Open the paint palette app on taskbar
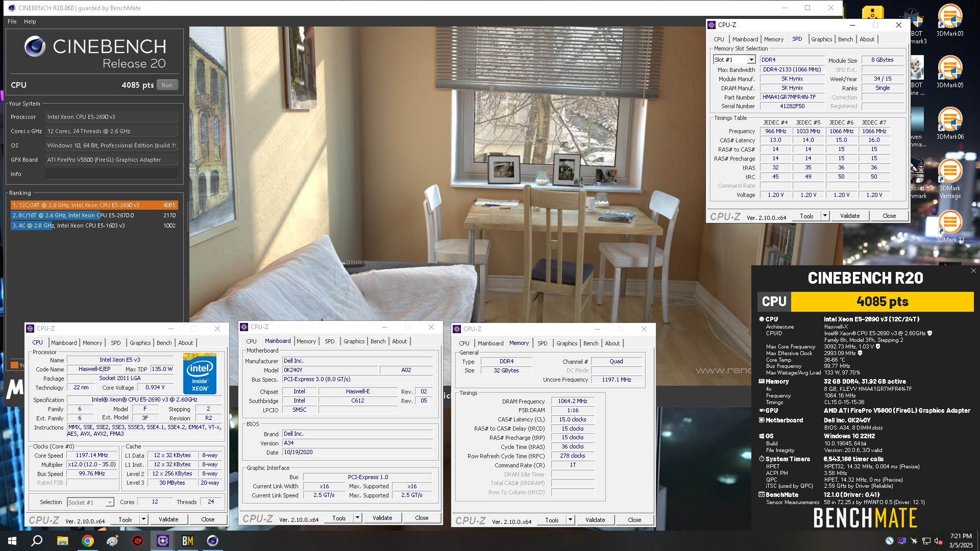This screenshot has width=980, height=551. pyautogui.click(x=113, y=541)
